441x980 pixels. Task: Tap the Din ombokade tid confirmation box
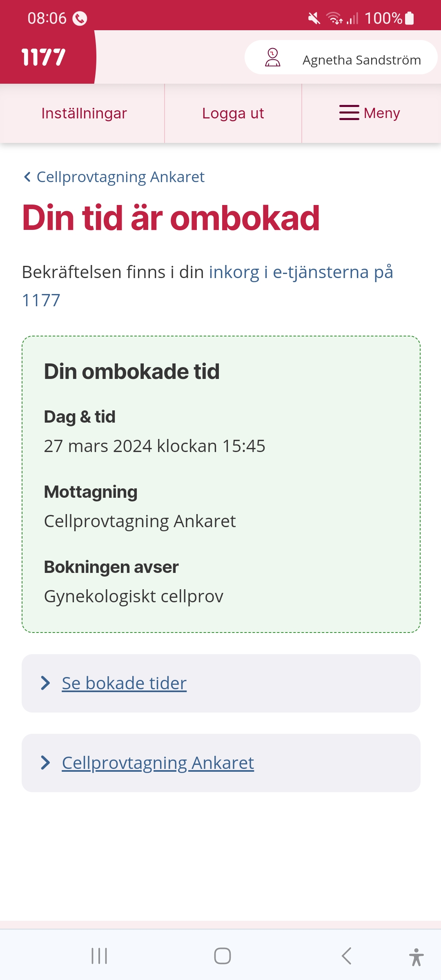(x=221, y=484)
